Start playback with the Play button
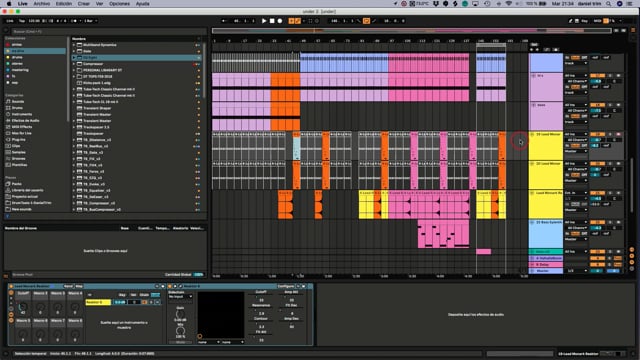Screen dimensions: 640x360 (x=264, y=21)
